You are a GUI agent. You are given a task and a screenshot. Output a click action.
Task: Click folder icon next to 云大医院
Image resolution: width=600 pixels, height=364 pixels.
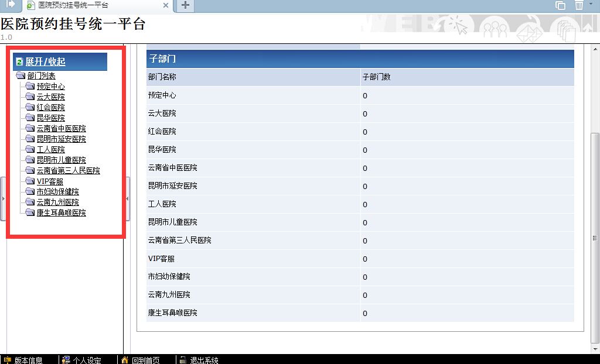coord(30,97)
